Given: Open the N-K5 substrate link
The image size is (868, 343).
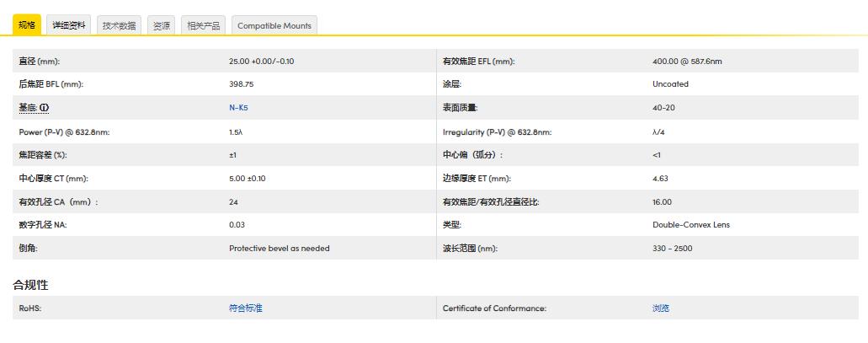Looking at the screenshot, I should pos(238,108).
